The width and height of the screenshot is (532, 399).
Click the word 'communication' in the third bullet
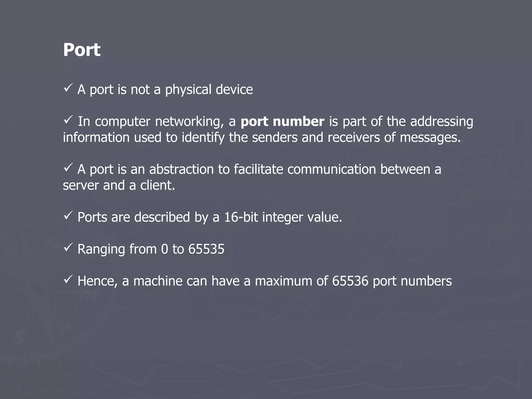[331, 169]
